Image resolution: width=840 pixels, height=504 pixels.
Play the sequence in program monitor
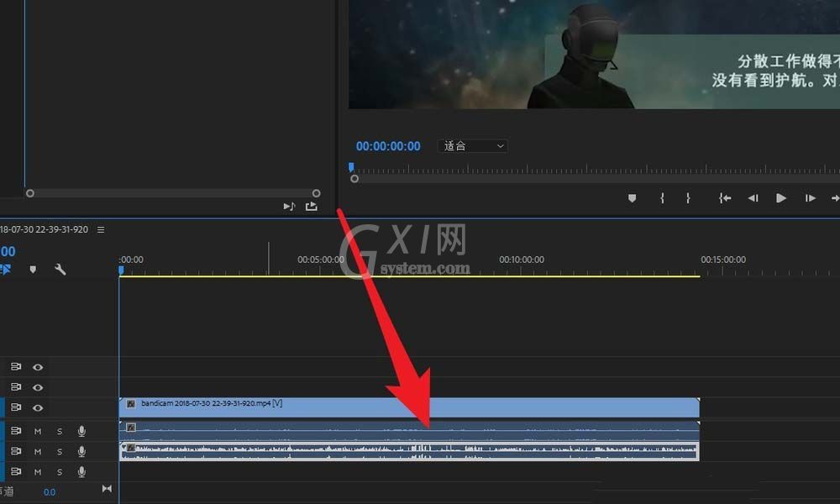(x=781, y=198)
